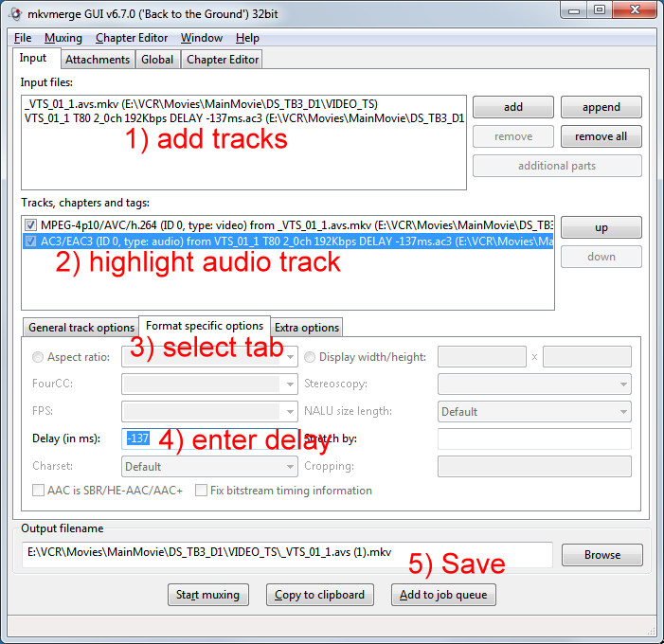The width and height of the screenshot is (664, 644).
Task: Open the Format specific options tab
Action: pyautogui.click(x=205, y=326)
